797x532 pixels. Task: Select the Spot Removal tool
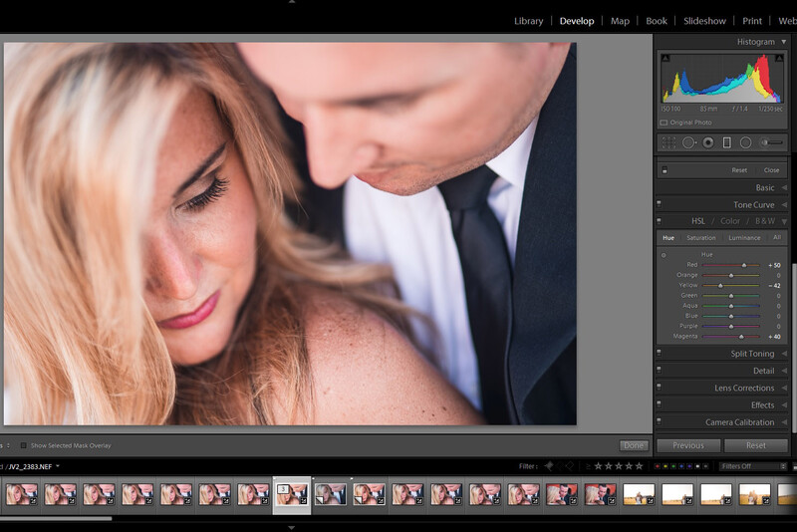coord(688,142)
